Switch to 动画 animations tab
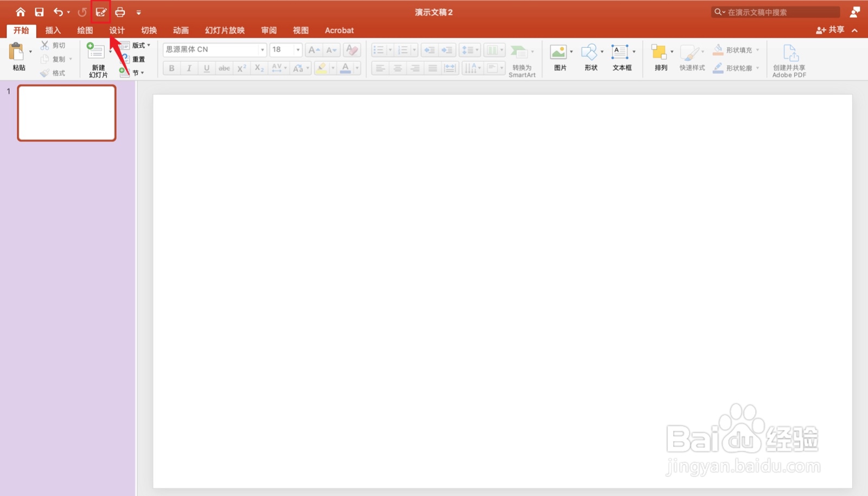868x496 pixels. (181, 30)
